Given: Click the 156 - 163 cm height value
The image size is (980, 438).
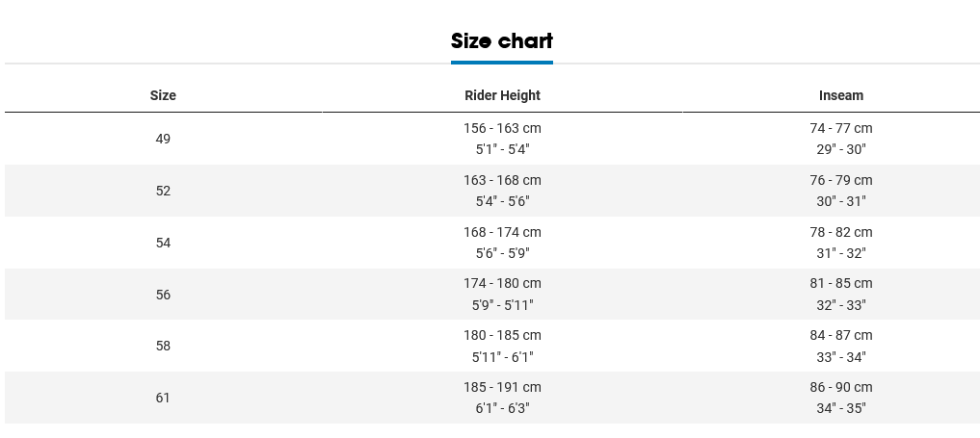Looking at the screenshot, I should pos(502,129).
